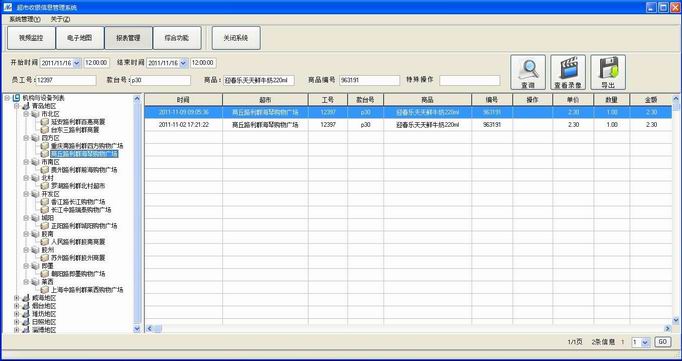This screenshot has width=682, height=361.
Task: Click the store icon beside 罗湖路利群北村超市
Action: tap(45, 186)
